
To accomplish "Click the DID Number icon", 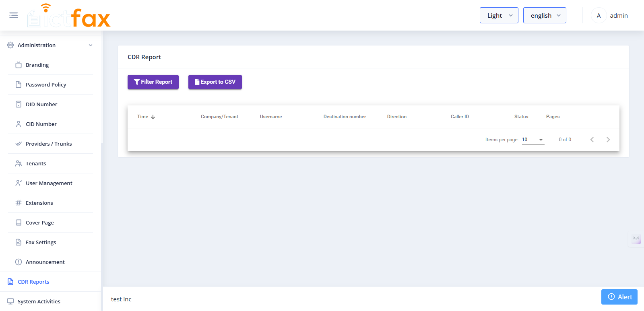I will 19,104.
